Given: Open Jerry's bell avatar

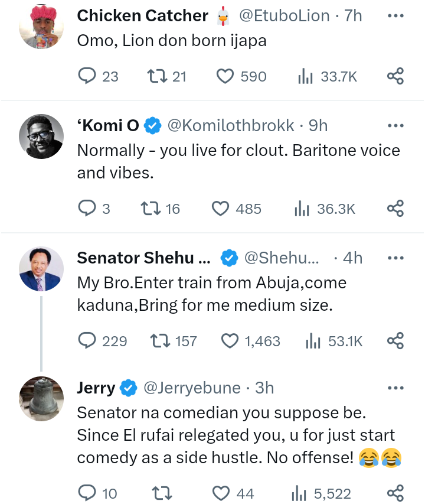Looking at the screenshot, I should [x=41, y=399].
